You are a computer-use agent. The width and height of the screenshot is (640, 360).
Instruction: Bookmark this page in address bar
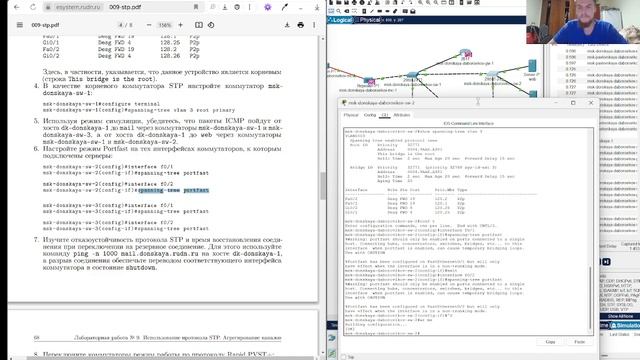click(196, 7)
